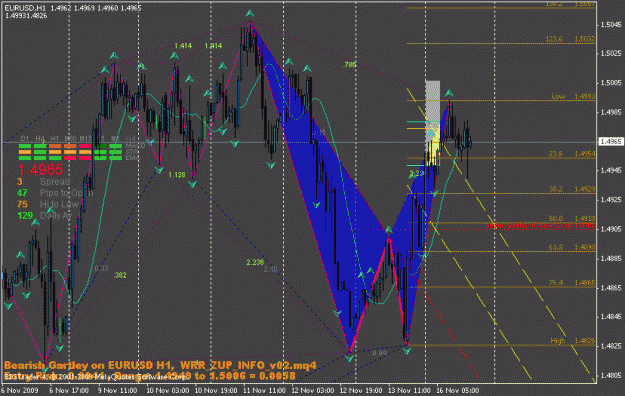The image size is (625, 396).
Task: Click the 9 Nov 11:00 time label
Action: click(x=117, y=390)
